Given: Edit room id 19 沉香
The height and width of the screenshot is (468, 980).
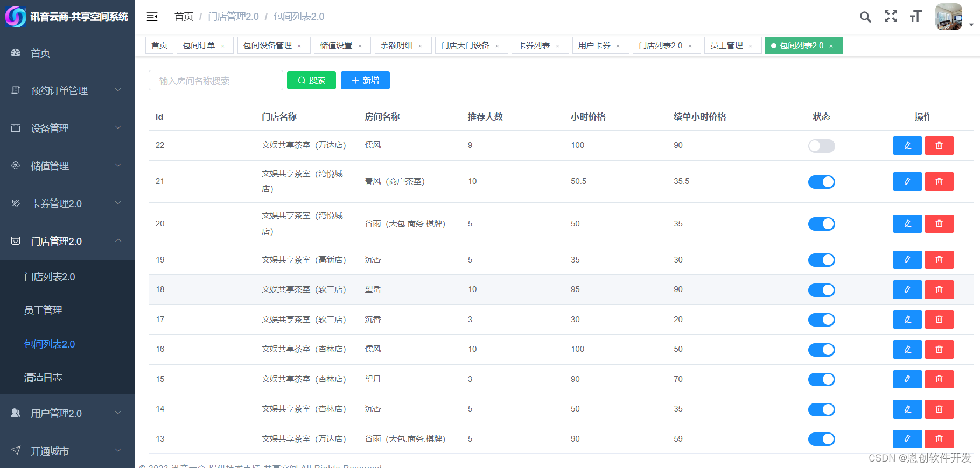Looking at the screenshot, I should click(x=907, y=260).
